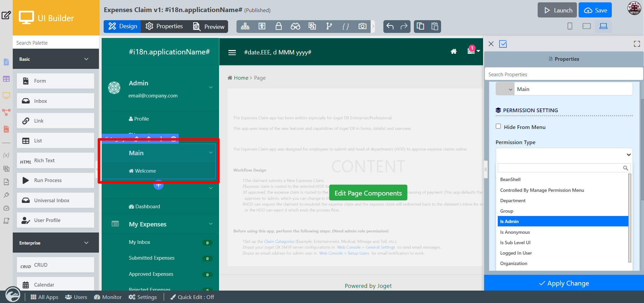The image size is (644, 303).
Task: Click in the Search Properties field
Action: pos(563,74)
